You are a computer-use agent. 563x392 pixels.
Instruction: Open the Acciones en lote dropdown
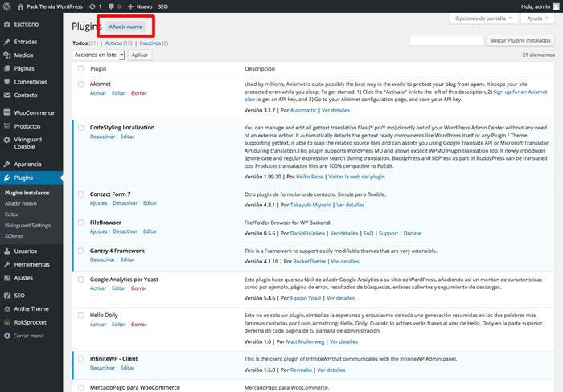98,55
